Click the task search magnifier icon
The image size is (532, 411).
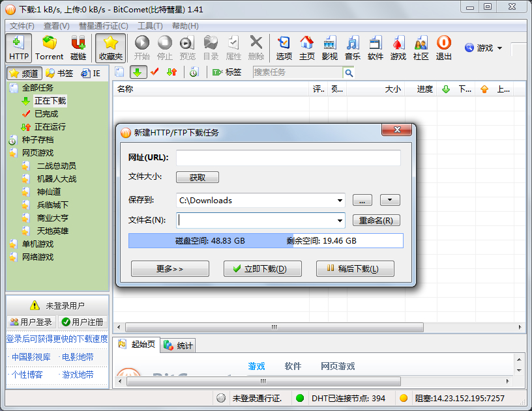(349, 72)
